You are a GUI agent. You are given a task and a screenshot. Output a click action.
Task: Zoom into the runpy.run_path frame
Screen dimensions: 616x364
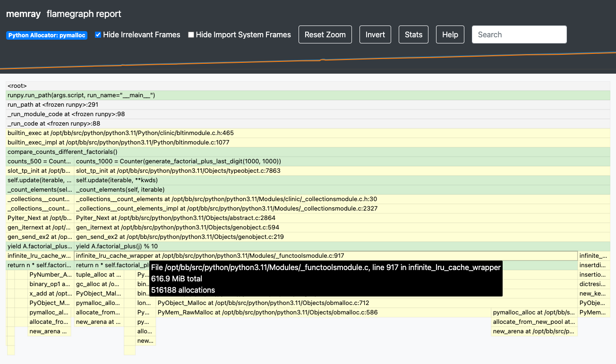(x=308, y=95)
